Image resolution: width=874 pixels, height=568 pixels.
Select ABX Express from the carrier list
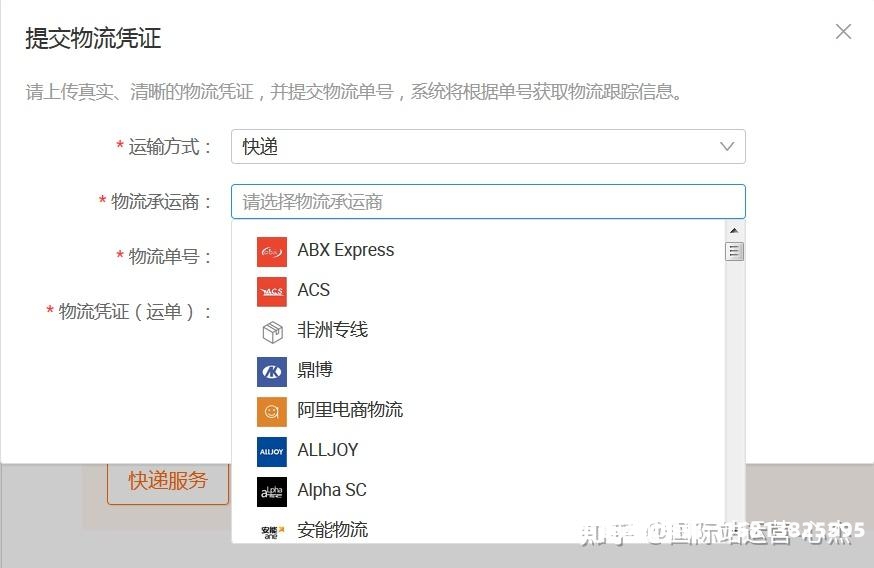point(346,251)
